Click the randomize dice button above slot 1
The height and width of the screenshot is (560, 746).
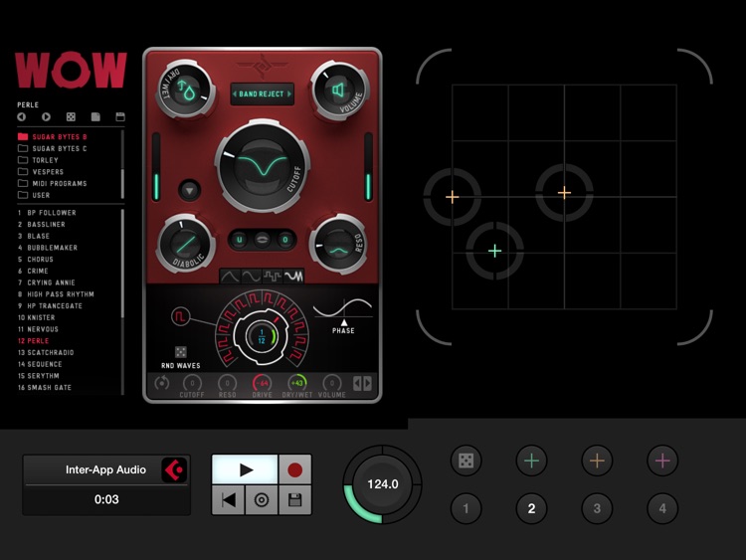[466, 461]
